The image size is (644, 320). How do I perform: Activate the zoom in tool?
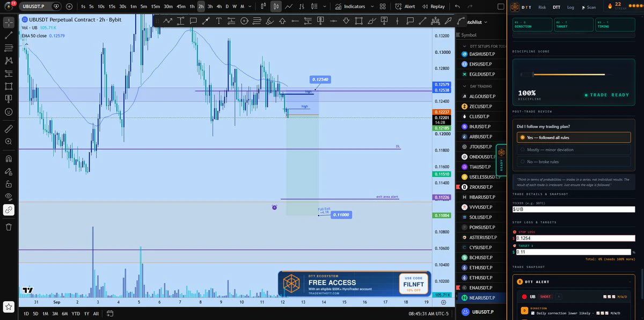tap(9, 142)
